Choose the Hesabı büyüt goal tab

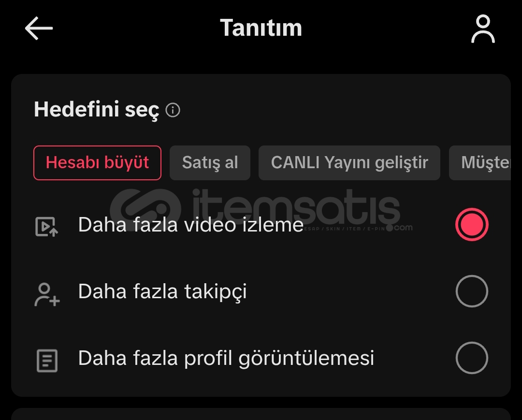click(x=97, y=163)
